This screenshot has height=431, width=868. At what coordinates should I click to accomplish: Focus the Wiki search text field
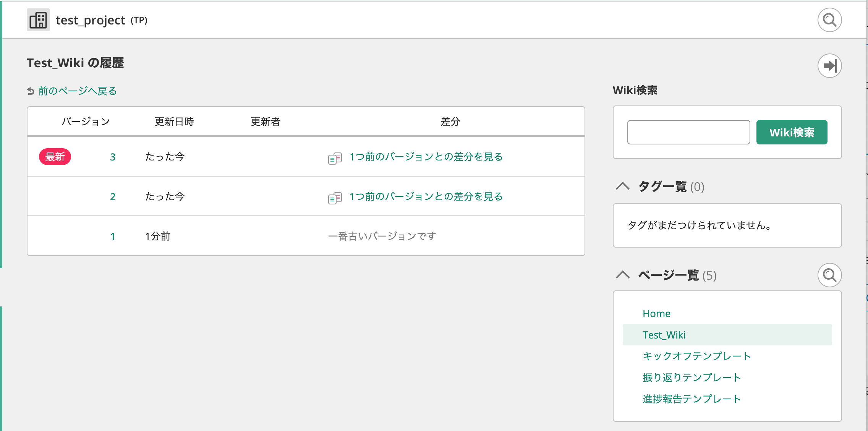688,132
